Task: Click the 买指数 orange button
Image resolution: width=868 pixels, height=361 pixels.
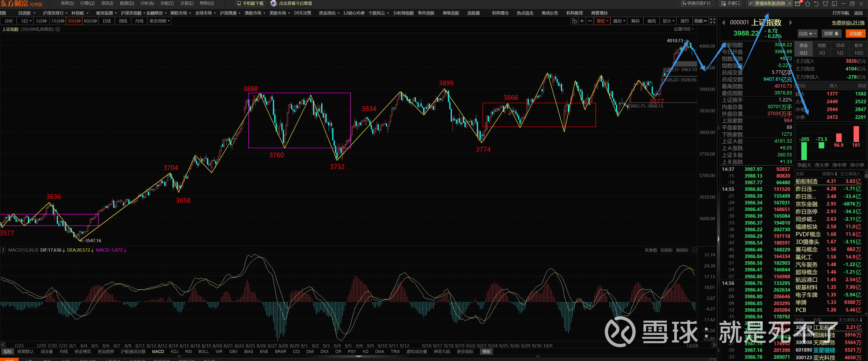Action: coord(855,34)
